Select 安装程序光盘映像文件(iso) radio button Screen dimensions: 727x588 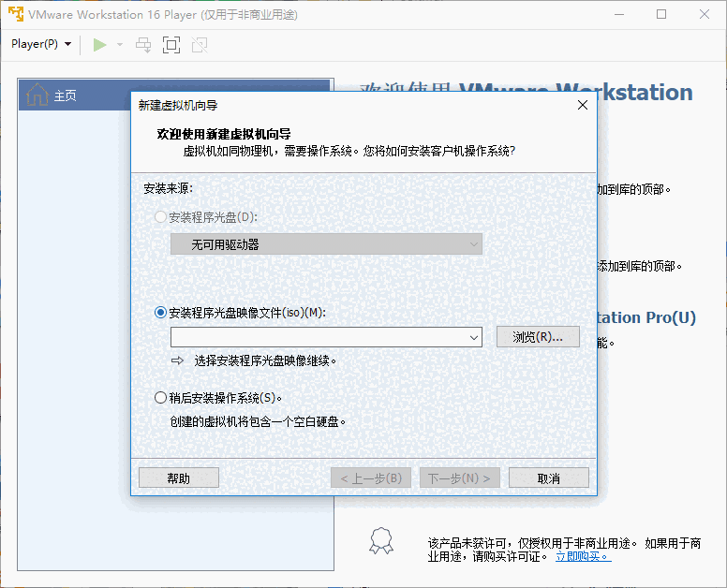point(160,313)
